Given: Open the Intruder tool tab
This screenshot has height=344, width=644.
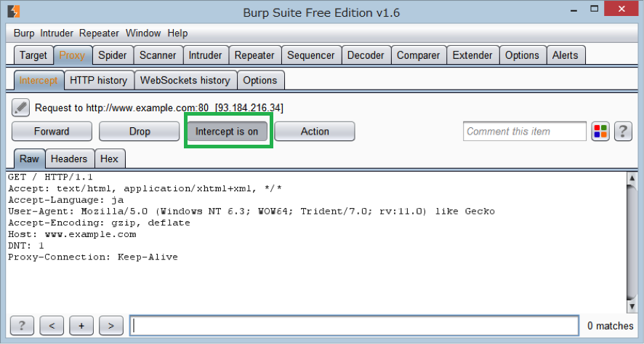Looking at the screenshot, I should point(206,55).
